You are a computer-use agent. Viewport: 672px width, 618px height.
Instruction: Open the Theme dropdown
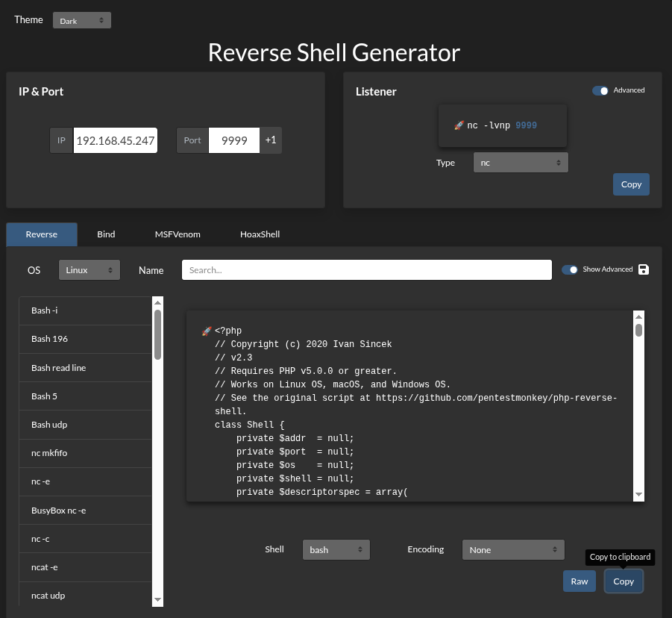pos(82,21)
